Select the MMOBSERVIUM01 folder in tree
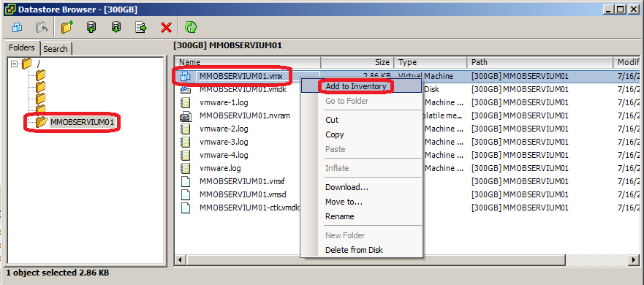Image resolution: width=644 pixels, height=285 pixels. coord(81,122)
